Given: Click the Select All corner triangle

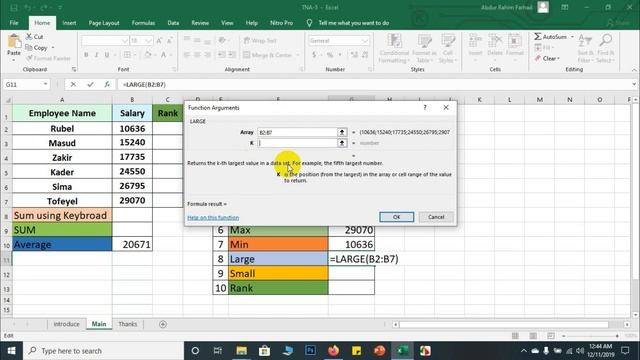Looking at the screenshot, I should pos(8,100).
